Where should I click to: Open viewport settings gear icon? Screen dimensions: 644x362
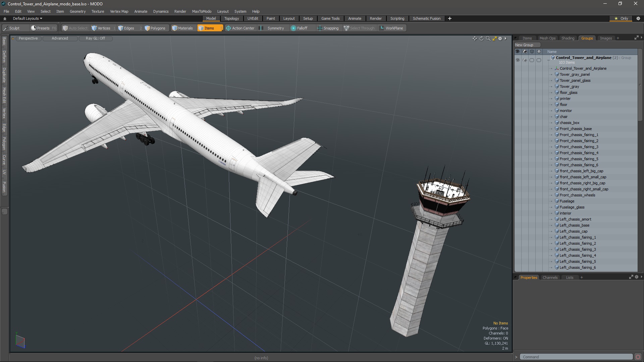[500, 39]
